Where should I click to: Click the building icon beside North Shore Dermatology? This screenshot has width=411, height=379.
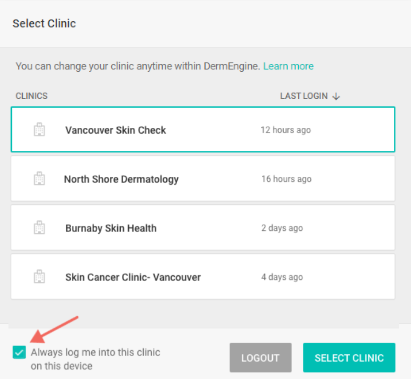(39, 179)
